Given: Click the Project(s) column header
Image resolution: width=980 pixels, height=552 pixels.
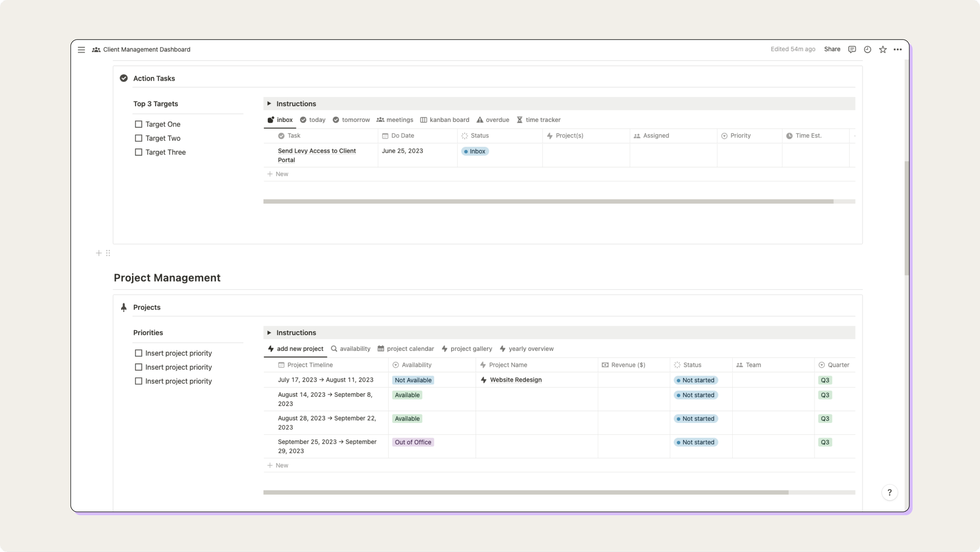Looking at the screenshot, I should coord(586,136).
